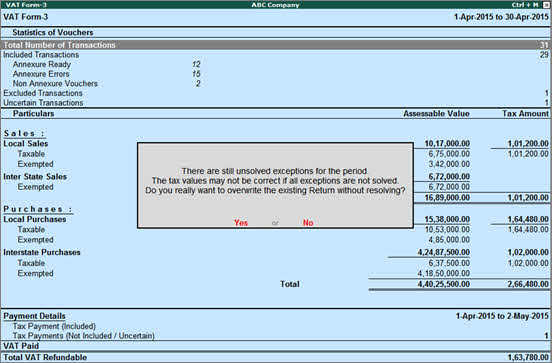
Task: Open Included Transactions row
Action: [275, 55]
